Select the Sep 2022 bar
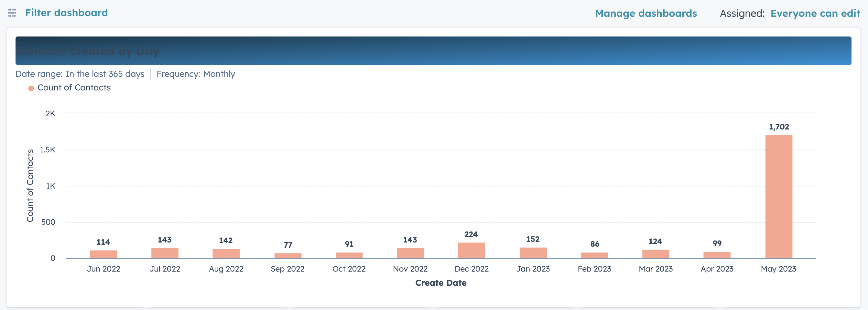The height and width of the screenshot is (310, 868). pos(288,256)
